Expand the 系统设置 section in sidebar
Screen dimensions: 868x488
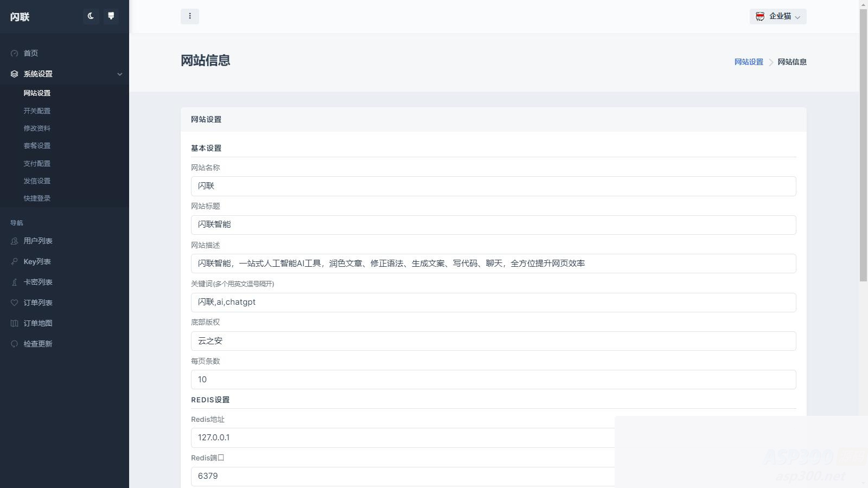[37, 74]
